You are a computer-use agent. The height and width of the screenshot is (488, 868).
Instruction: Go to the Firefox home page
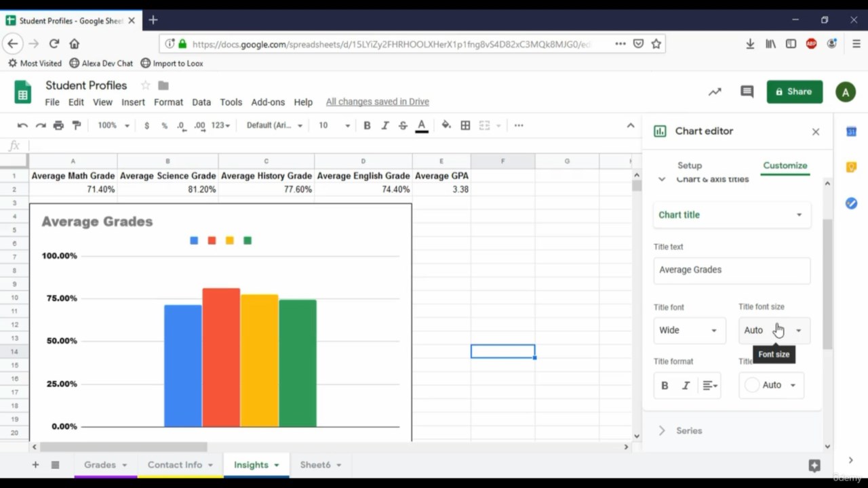(x=75, y=43)
